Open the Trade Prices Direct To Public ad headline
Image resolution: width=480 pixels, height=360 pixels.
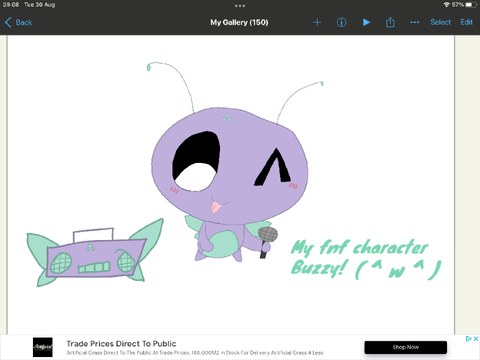coord(121,344)
